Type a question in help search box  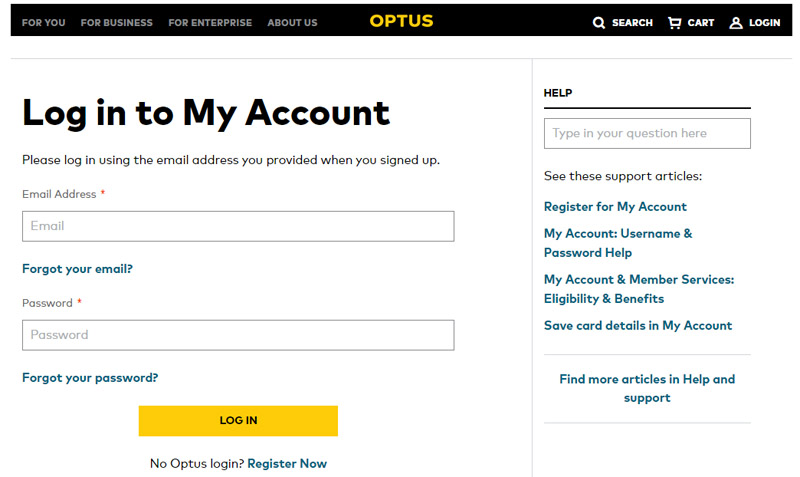(x=647, y=133)
